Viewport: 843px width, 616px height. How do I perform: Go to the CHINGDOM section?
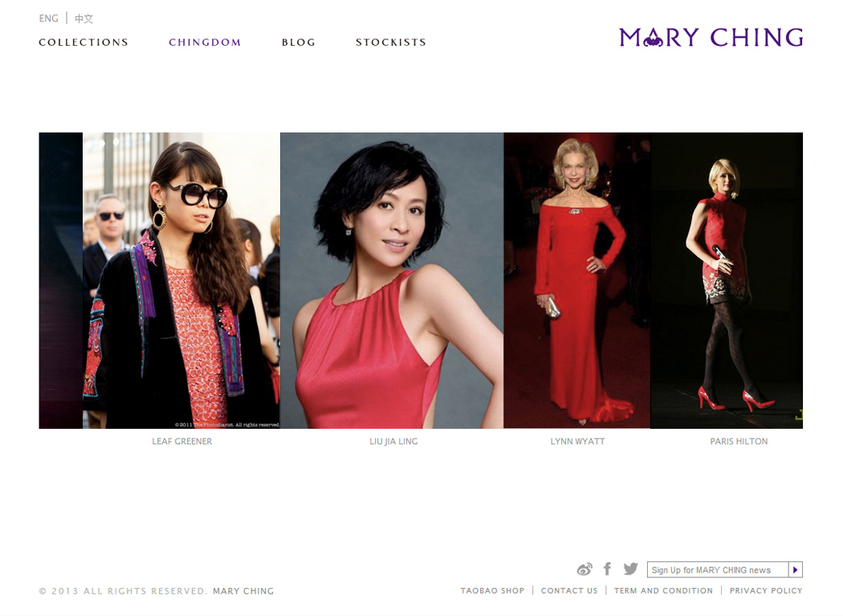pos(205,42)
